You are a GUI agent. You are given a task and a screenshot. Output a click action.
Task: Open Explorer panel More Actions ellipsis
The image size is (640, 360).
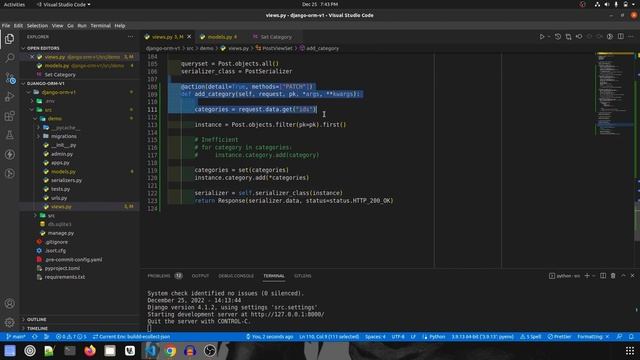(131, 37)
